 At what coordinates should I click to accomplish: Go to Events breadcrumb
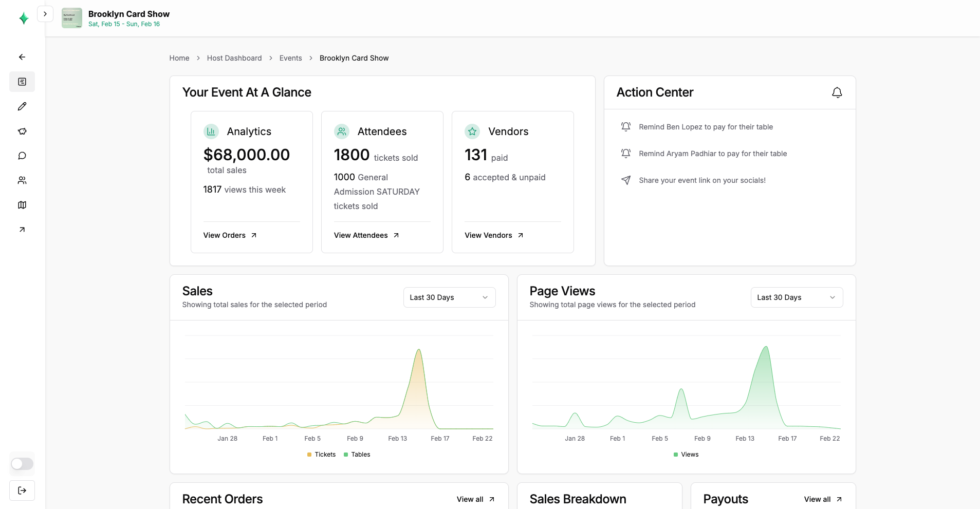(291, 58)
